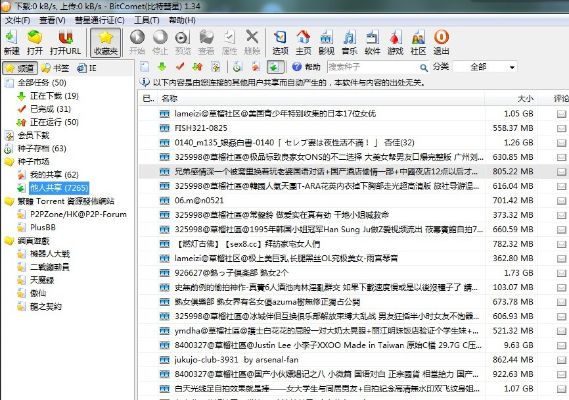This screenshot has height=400, width=569.
Task: Click comment icon for the 558.37 MB row
Action: coord(561,128)
